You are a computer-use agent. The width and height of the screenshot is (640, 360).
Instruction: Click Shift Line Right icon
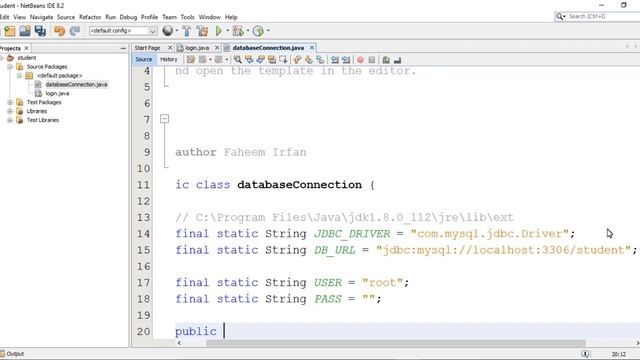[346, 60]
